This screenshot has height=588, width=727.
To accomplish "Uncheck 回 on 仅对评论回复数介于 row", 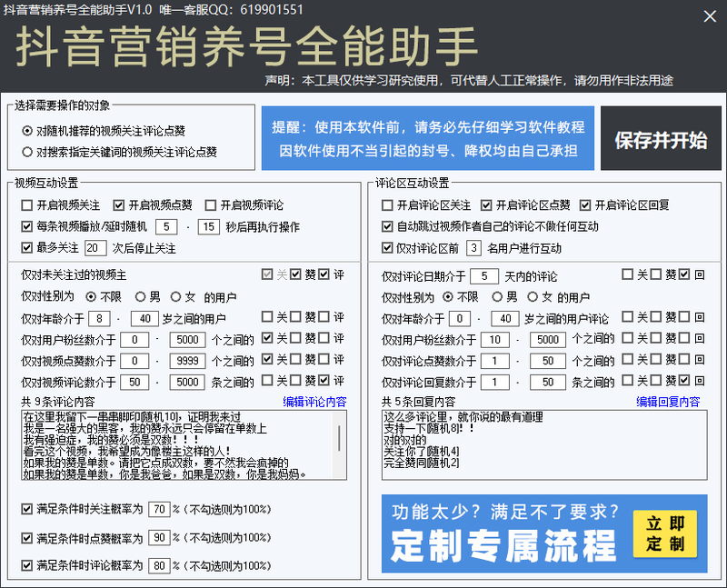I will click(684, 380).
